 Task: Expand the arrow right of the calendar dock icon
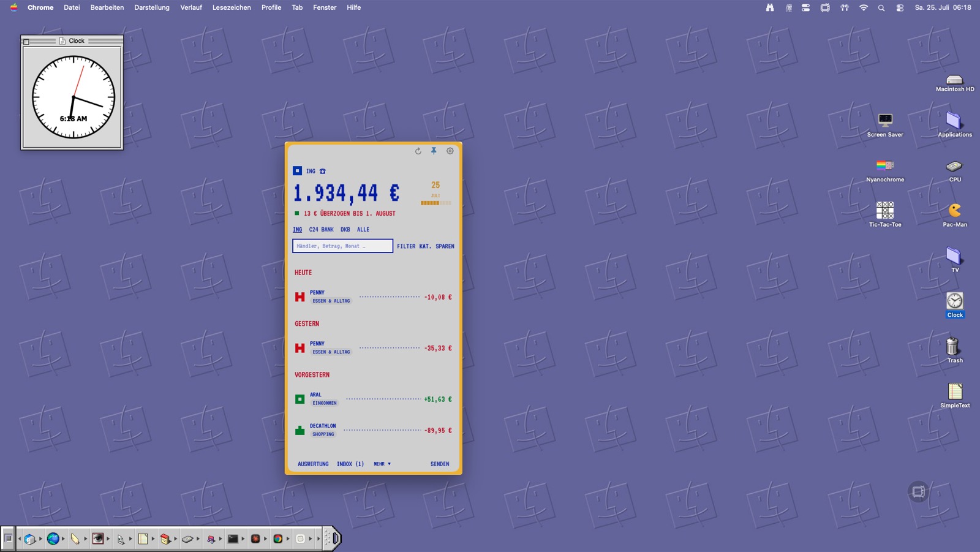tap(175, 539)
